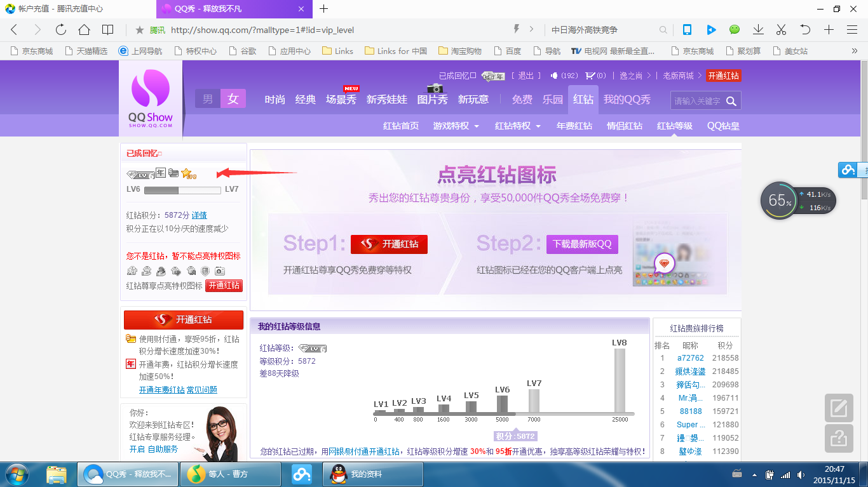Open the 详情 points detail link
868x487 pixels.
pos(200,215)
